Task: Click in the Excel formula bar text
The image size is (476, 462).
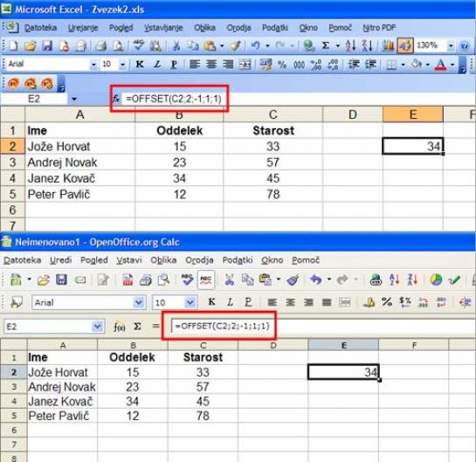Action: pos(174,99)
